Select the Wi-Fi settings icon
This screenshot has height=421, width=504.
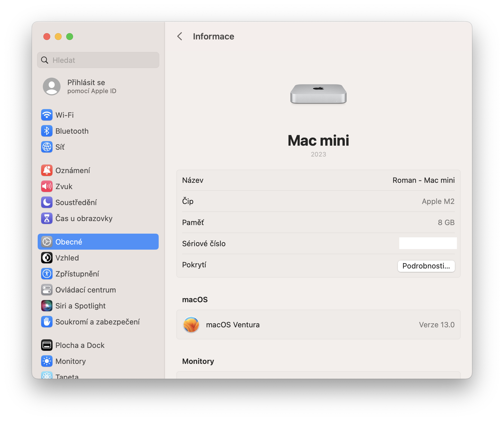(x=47, y=115)
